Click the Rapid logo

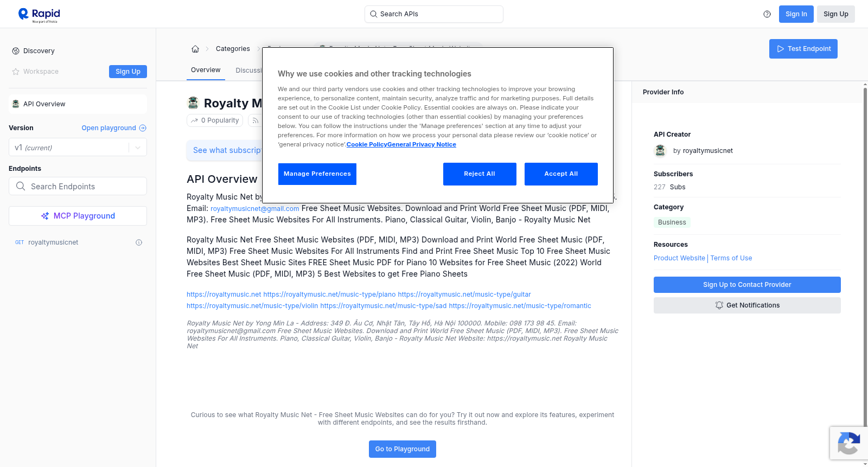pos(39,15)
